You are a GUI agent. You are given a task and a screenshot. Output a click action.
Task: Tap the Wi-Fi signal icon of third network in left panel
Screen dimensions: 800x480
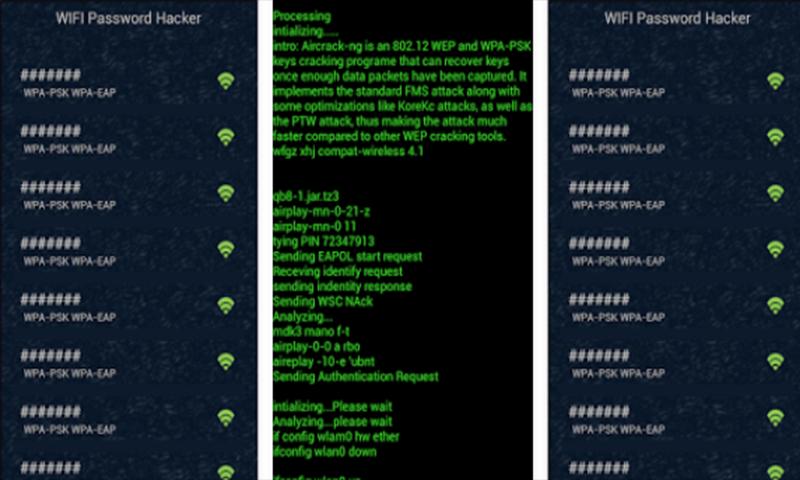coord(226,193)
